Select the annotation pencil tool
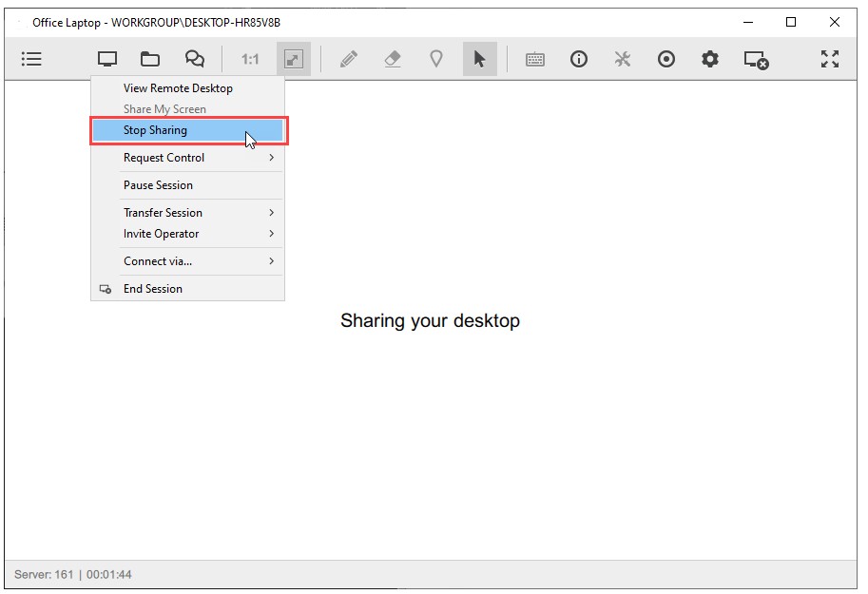The height and width of the screenshot is (594, 868). 348,58
